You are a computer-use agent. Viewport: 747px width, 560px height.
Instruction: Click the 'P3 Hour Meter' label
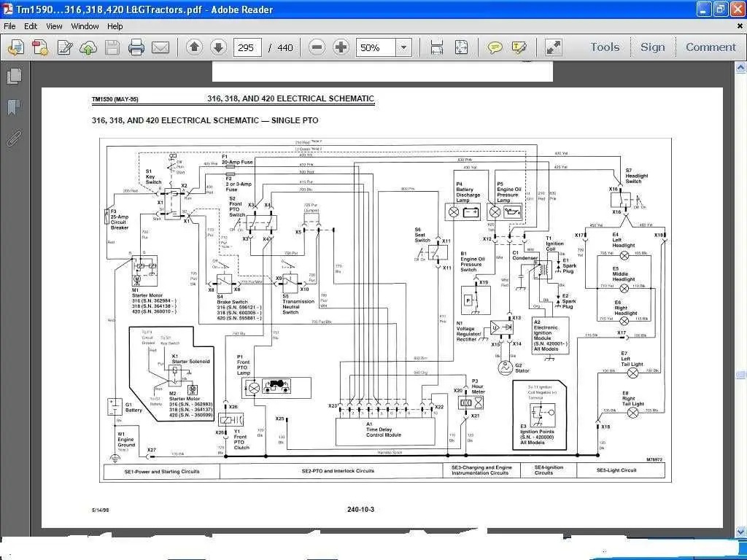478,386
